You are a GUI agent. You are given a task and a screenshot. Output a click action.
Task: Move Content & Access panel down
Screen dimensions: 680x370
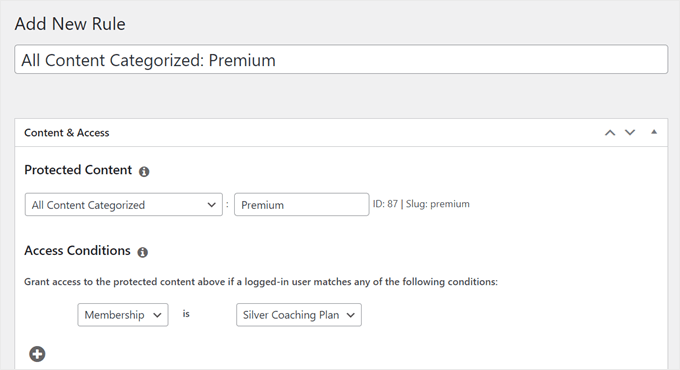(x=630, y=133)
